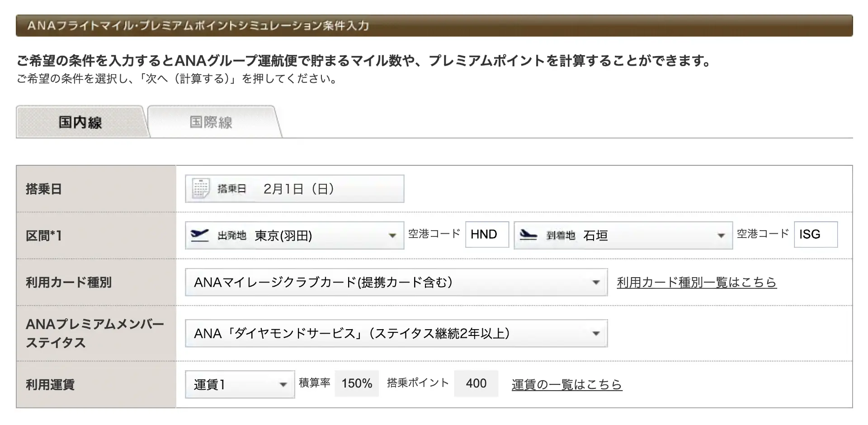Switch to the 国内線 tab
This screenshot has width=868, height=425.
click(x=80, y=122)
